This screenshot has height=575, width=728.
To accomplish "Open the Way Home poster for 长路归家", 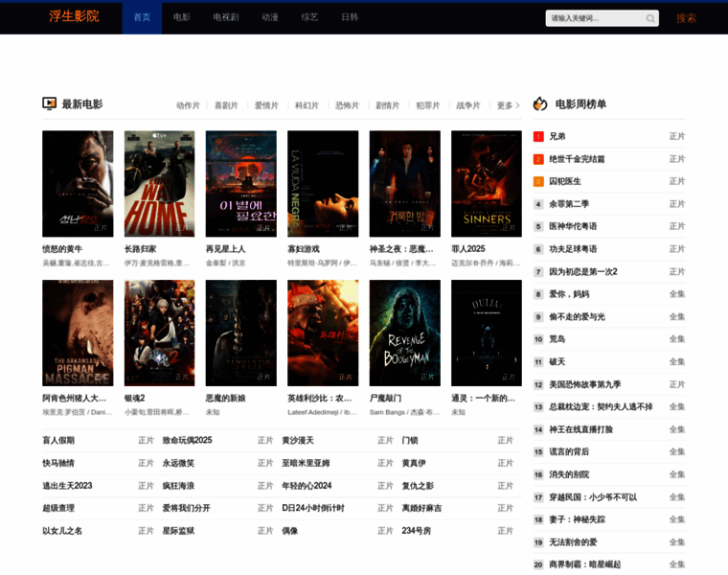I will 159,184.
